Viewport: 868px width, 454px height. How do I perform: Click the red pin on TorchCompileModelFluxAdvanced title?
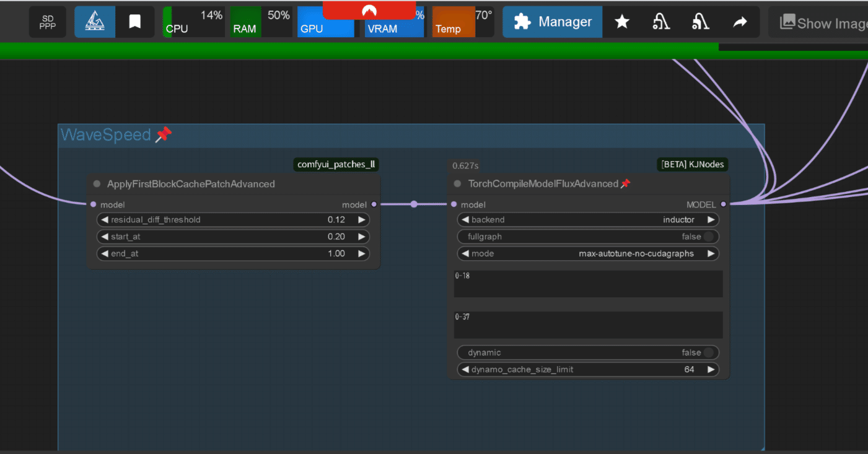(x=626, y=183)
